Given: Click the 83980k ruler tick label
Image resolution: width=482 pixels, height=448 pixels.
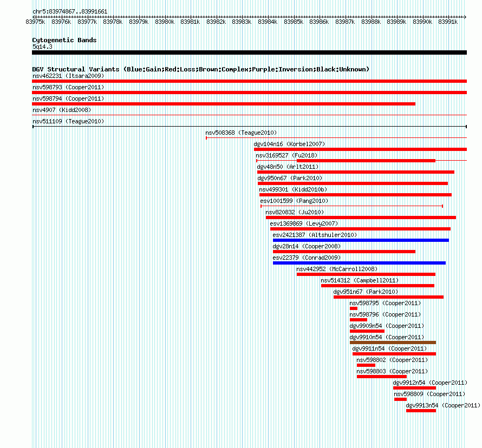Looking at the screenshot, I should point(165,22).
